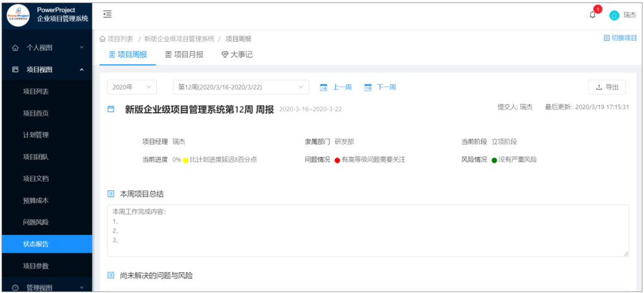Click the yellow progress status dot
This screenshot has width=644, height=293.
tap(185, 161)
